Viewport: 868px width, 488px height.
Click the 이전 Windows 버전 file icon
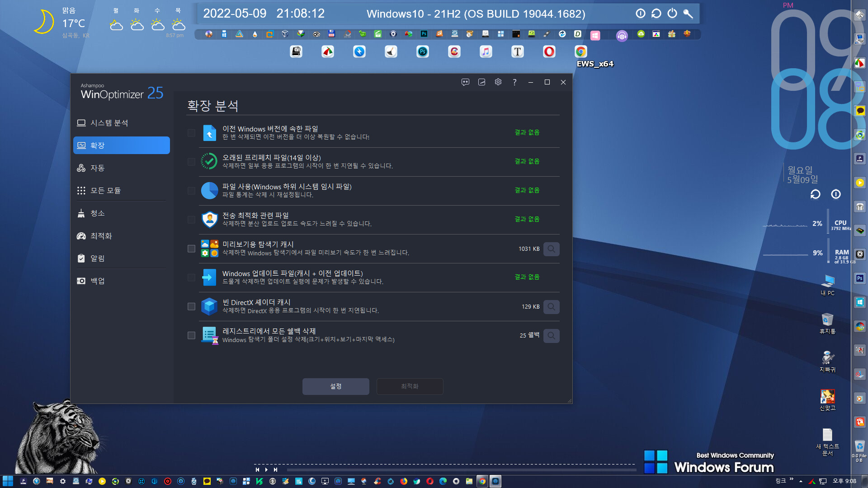[x=209, y=133]
